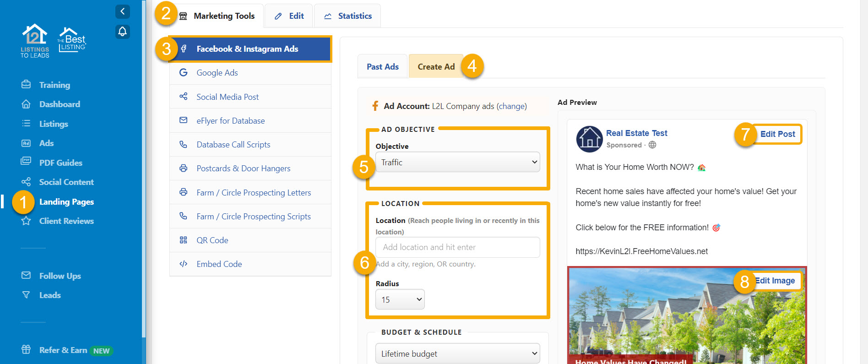Screen dimensions: 868x364
Task: Expand the Lifetime budget dropdown
Action: tap(457, 353)
